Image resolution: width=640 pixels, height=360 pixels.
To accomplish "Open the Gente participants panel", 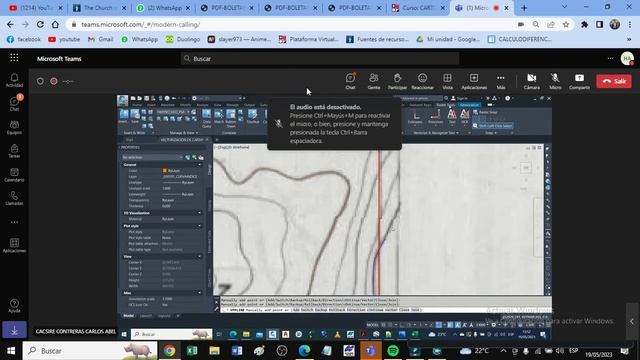I will (x=373, y=81).
